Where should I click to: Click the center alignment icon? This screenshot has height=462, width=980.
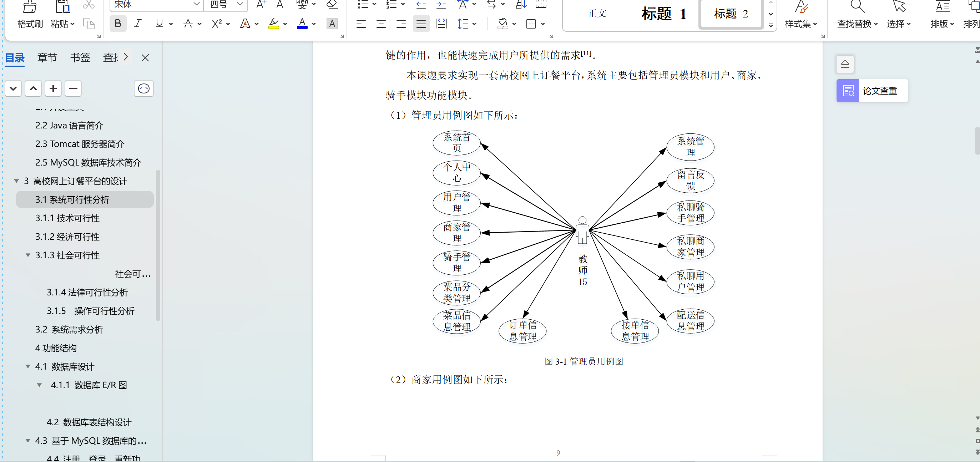point(381,24)
